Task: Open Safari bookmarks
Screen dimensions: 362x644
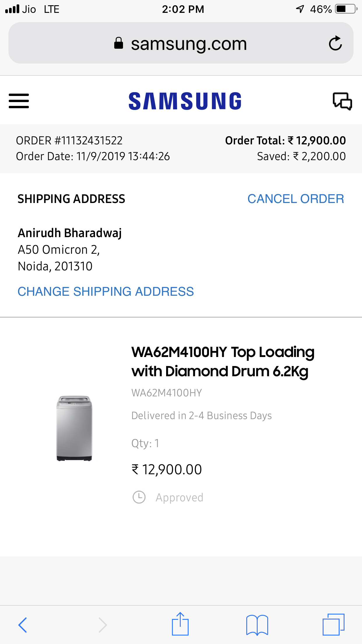Action: (257, 625)
